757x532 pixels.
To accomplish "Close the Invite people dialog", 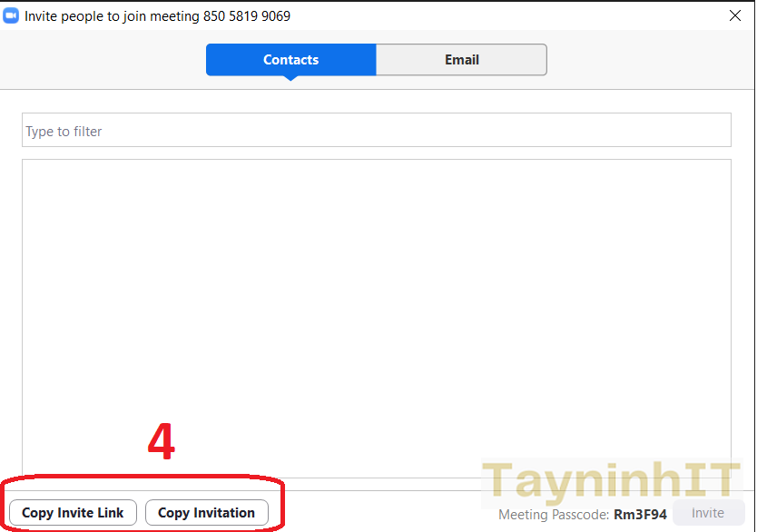I will (735, 15).
